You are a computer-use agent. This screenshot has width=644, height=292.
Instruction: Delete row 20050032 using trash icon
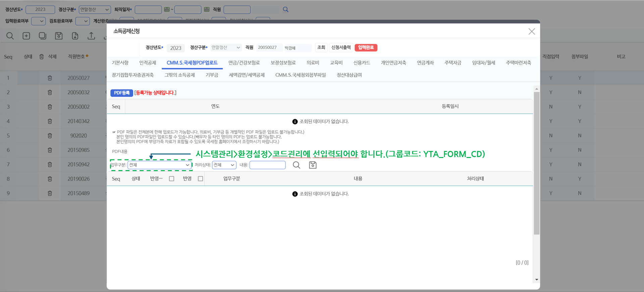[50, 92]
